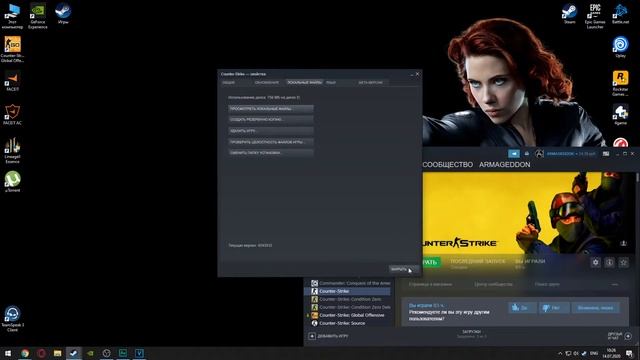Screen dimensions: 640x360
Task: Expand hidden system tray icons chevron
Action: coord(560,353)
